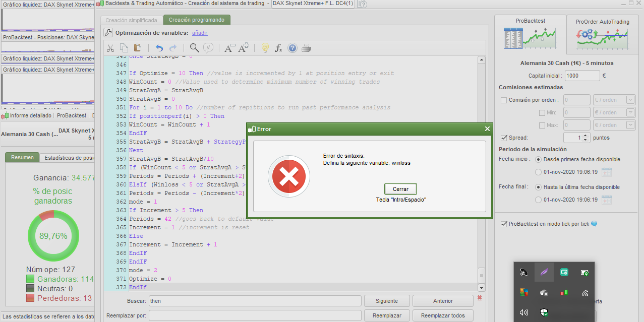Redo the code edit
This screenshot has width=644, height=322.
173,48
